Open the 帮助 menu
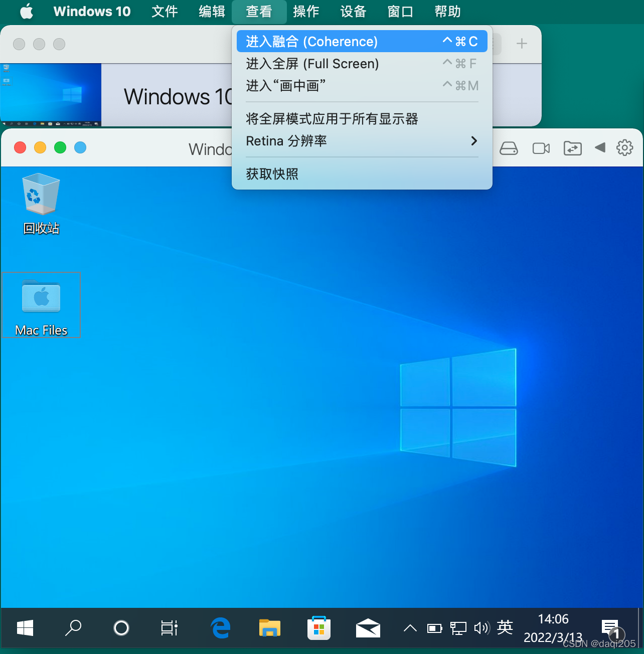 (x=447, y=11)
